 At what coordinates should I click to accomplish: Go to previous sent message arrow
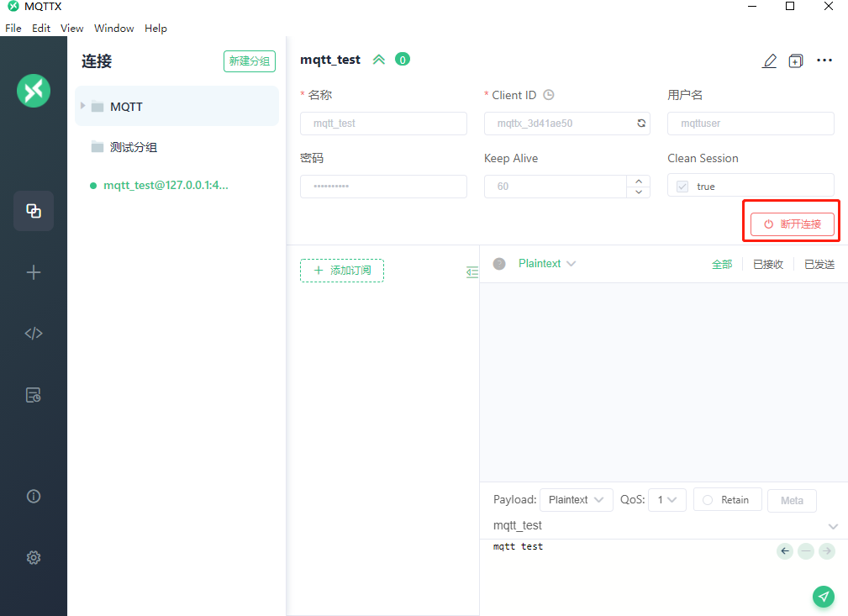click(785, 551)
